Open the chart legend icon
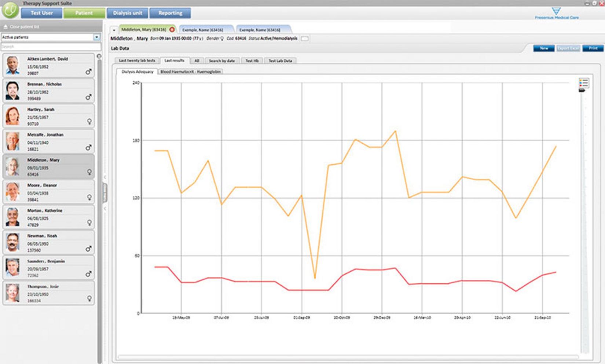Image resolution: width=605 pixels, height=364 pixels. [x=583, y=83]
